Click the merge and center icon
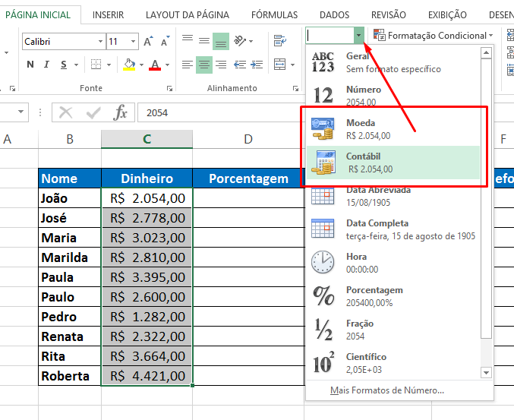Viewport: 514px width, 420px height. 279,65
